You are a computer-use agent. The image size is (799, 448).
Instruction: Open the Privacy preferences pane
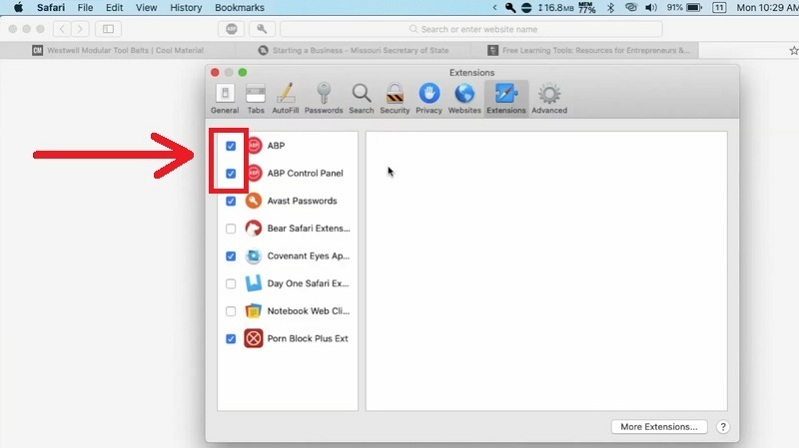(x=428, y=98)
